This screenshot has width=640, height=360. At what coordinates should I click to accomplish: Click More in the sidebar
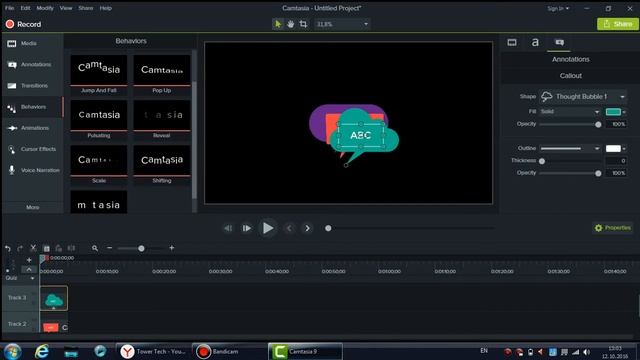tap(33, 207)
